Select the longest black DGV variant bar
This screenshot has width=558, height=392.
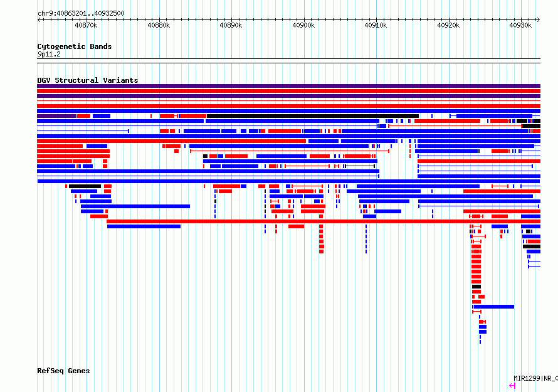[x=313, y=116]
